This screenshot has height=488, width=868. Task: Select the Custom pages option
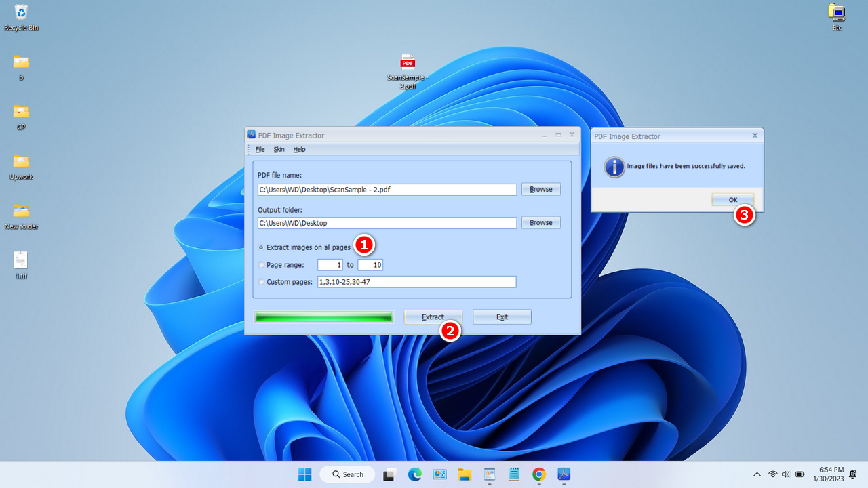(x=261, y=281)
